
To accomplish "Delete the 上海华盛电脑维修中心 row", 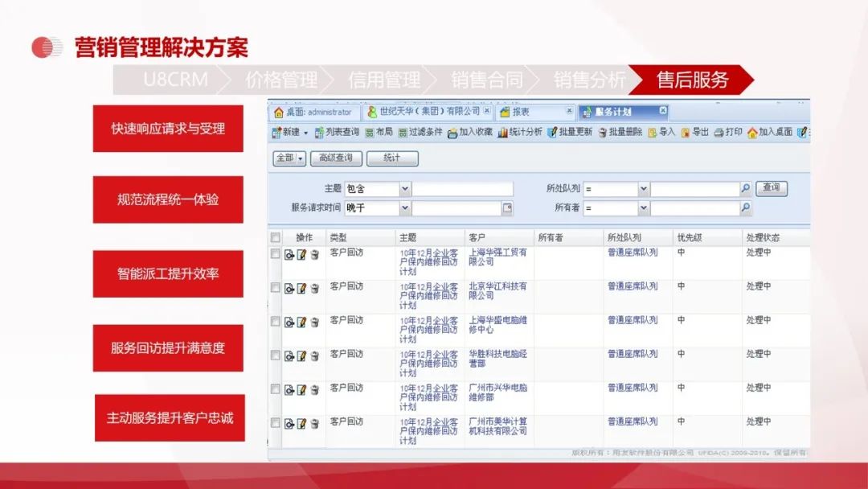I will [314, 323].
